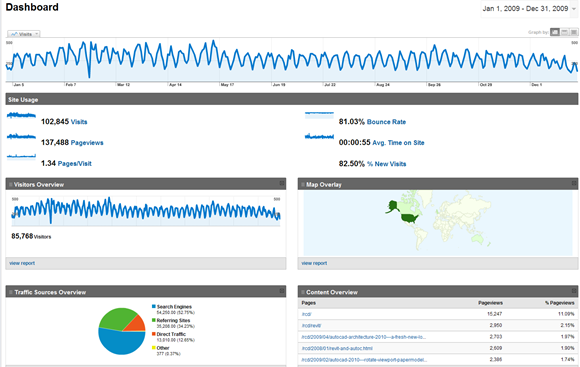Close the Content Overview widget
The width and height of the screenshot is (580, 367).
[x=574, y=291]
